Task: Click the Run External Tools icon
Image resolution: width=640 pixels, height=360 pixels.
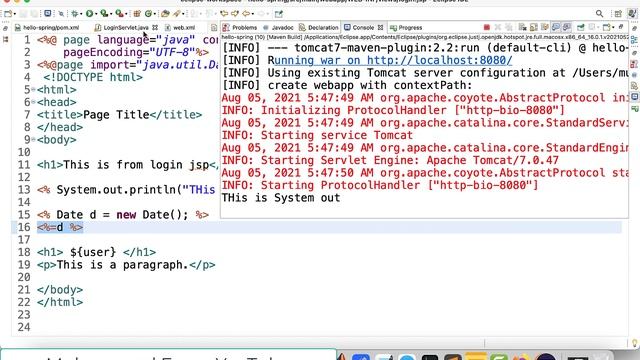Action: [x=119, y=13]
